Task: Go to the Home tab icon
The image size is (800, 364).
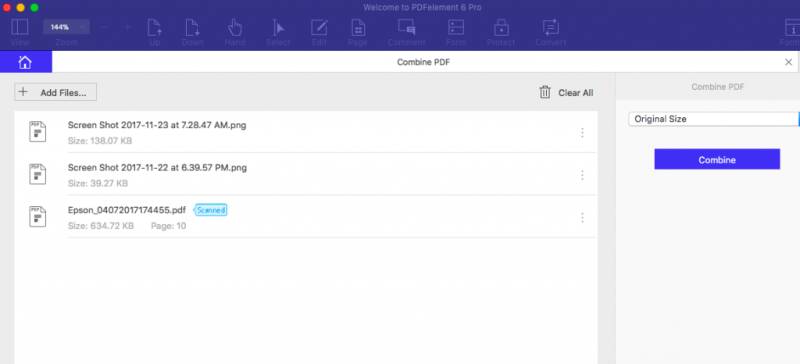Action: (25, 62)
